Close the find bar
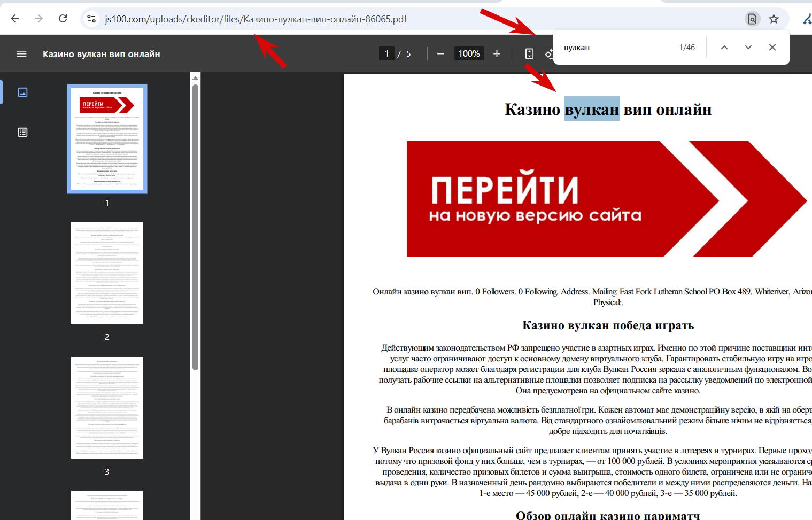Screen dimensions: 812x520 tap(772, 47)
